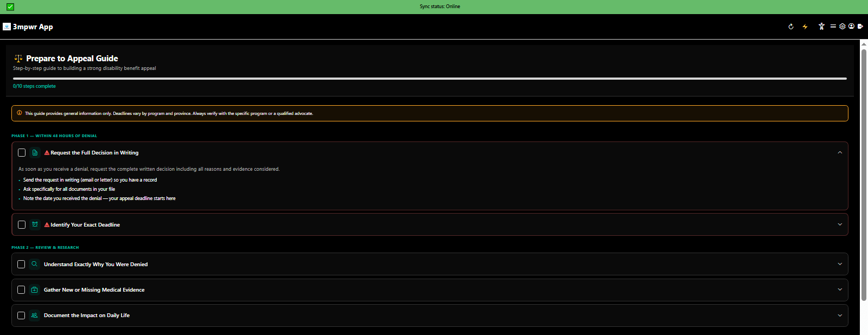The image size is (868, 335).
Task: Open the accessibility options icon
Action: (x=821, y=27)
